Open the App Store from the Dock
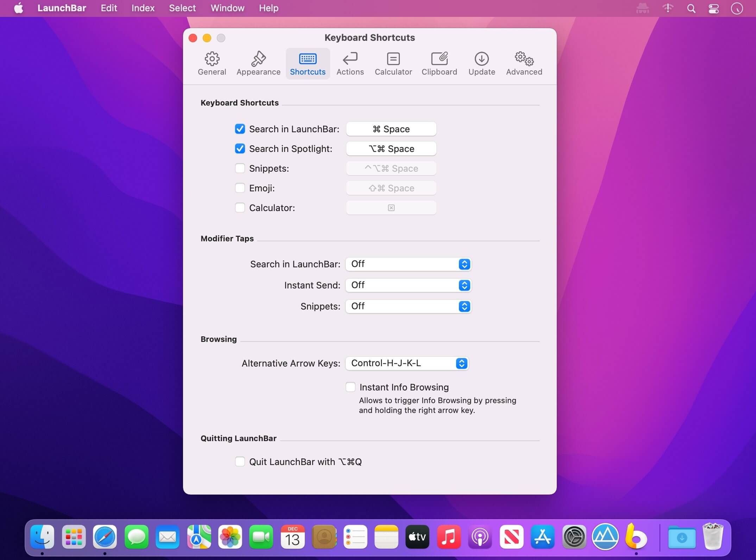756x560 pixels. 543,537
